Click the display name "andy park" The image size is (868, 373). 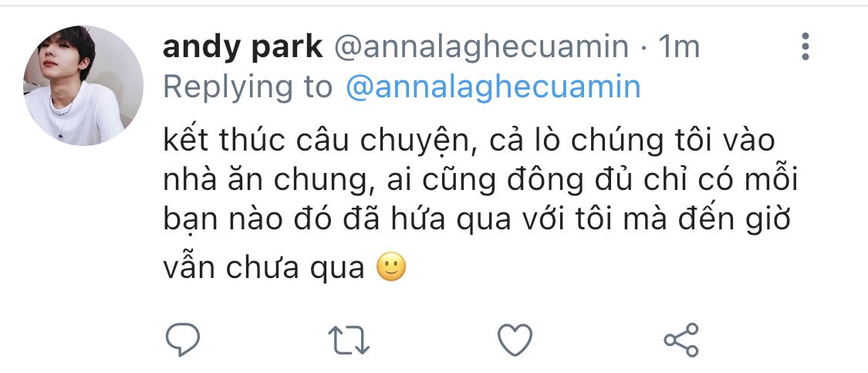[242, 48]
